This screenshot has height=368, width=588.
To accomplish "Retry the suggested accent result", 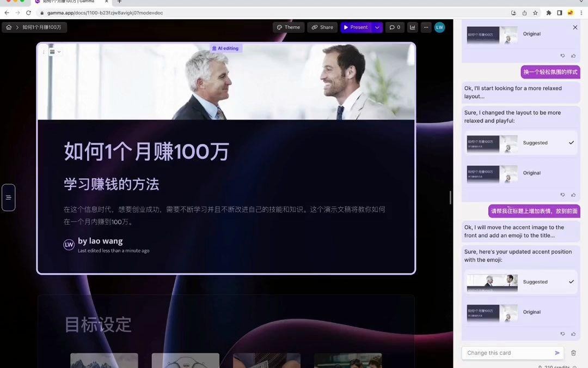I will pyautogui.click(x=563, y=334).
